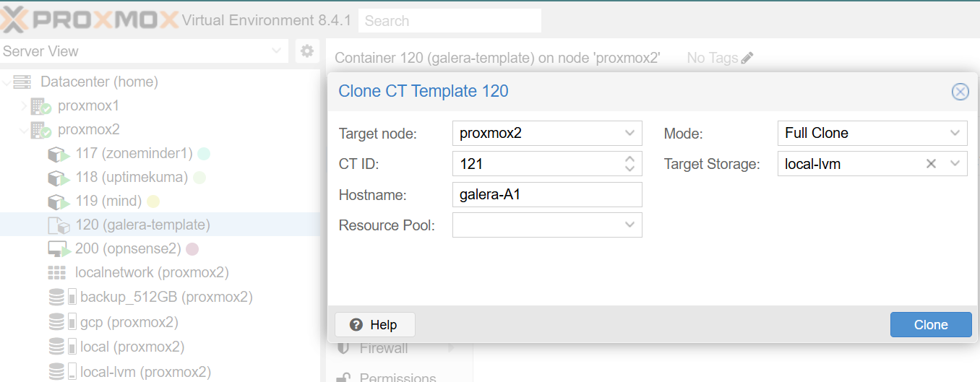Close the Clone CT Template dialog

coord(960,91)
